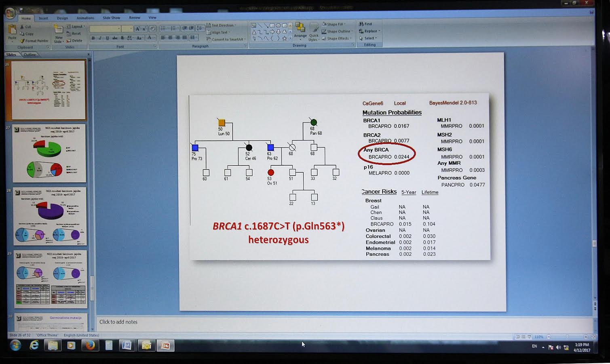The width and height of the screenshot is (610, 364).
Task: Click the Paste clipboard icon
Action: [12, 30]
